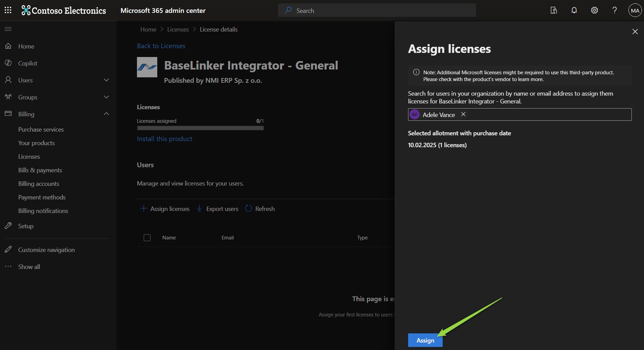Open the notifications bell

coord(574,11)
